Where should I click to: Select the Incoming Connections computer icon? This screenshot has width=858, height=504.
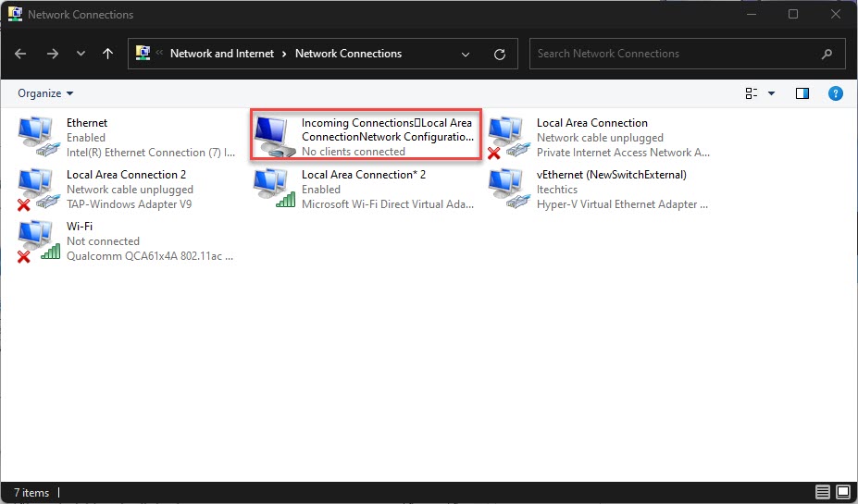coord(274,137)
